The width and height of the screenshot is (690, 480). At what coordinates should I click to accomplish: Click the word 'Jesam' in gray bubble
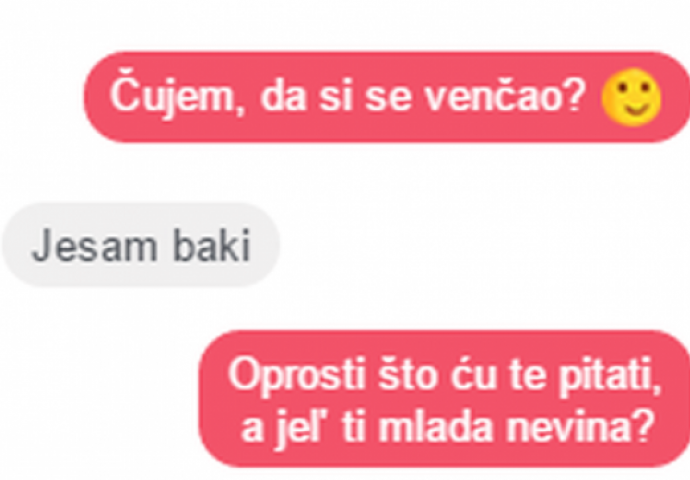pos(95,245)
